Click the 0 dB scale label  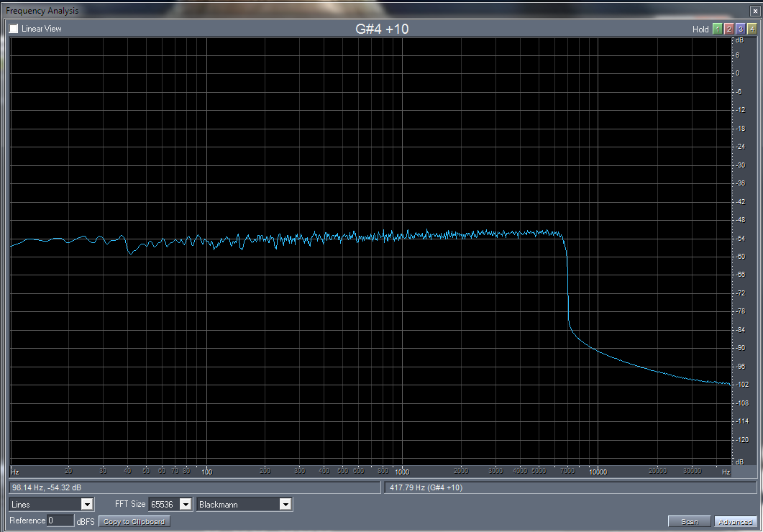(x=738, y=73)
